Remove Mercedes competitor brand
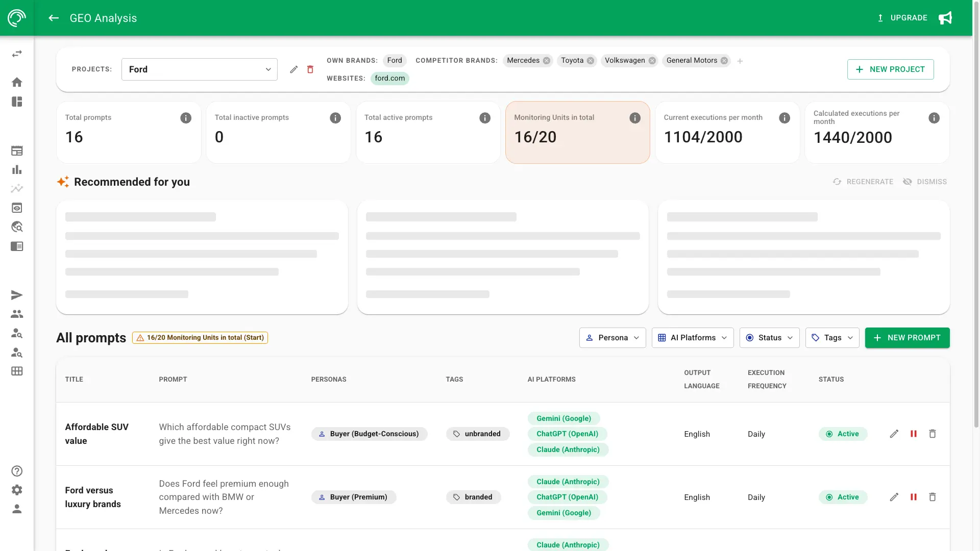 tap(547, 61)
